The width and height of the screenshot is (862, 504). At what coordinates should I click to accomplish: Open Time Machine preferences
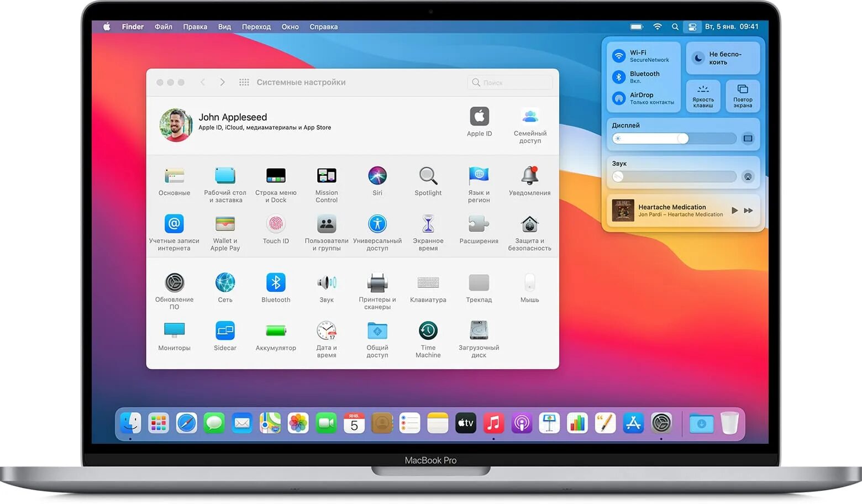428,330
